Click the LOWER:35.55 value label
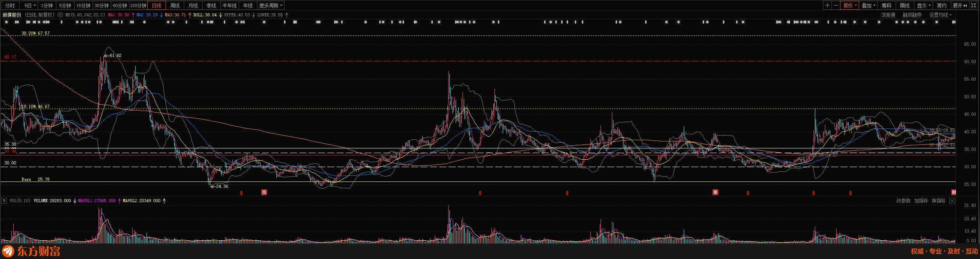980x259 pixels. (x=270, y=15)
